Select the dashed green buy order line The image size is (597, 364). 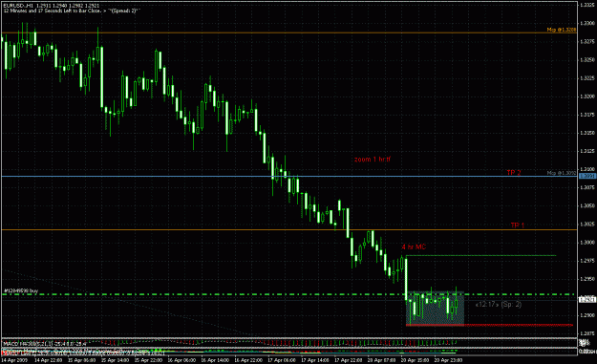289,294
